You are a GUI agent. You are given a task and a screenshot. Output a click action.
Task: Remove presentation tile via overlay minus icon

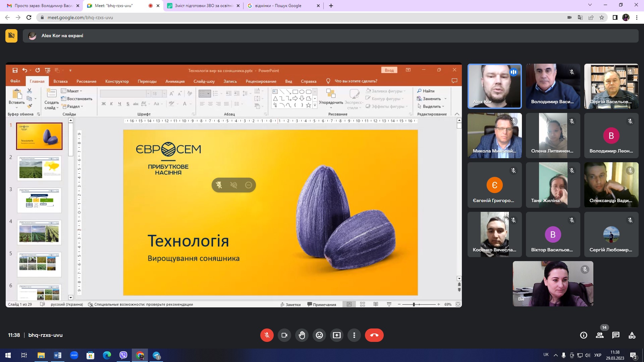pos(249,185)
